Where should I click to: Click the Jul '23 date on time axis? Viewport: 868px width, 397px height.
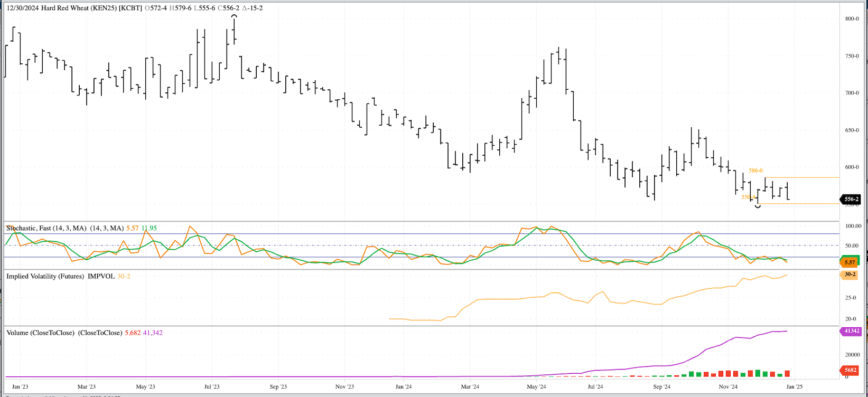click(212, 386)
